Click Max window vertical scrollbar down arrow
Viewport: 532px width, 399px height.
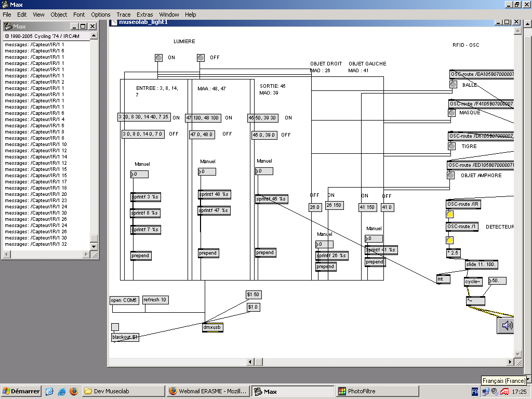(94, 246)
